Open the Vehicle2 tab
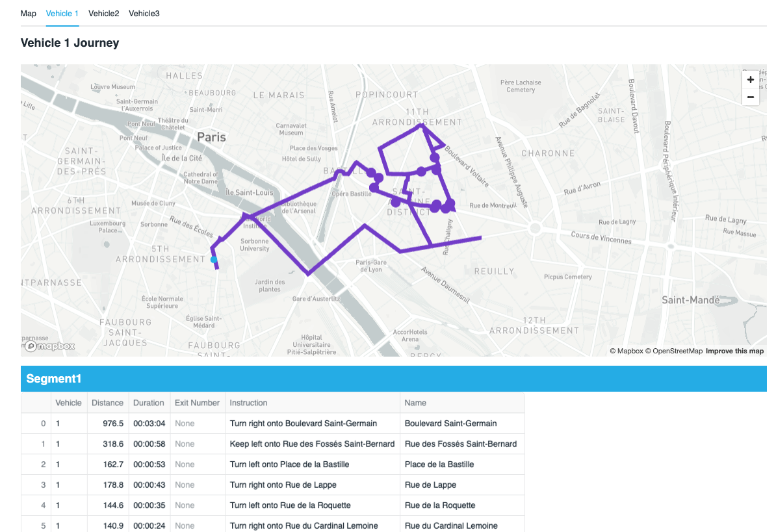This screenshot has height=532, width=776. click(103, 13)
